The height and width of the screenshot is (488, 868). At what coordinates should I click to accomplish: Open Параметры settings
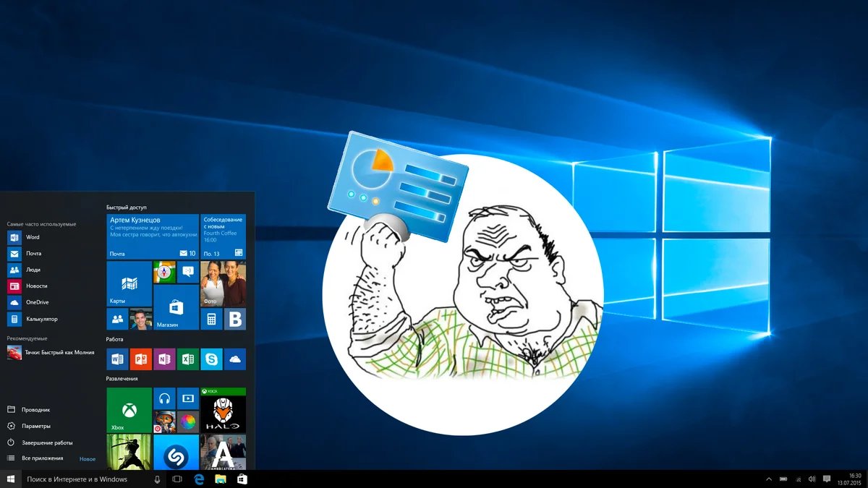(36, 426)
